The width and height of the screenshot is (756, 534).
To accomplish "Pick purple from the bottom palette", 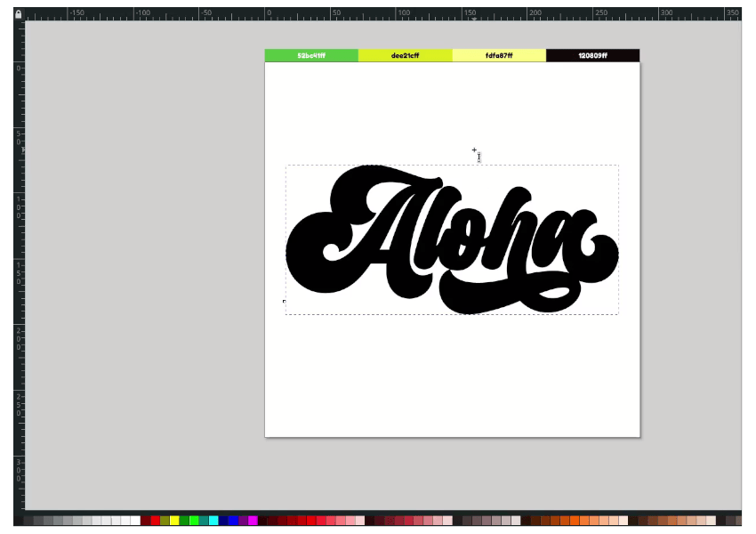I will 243,521.
